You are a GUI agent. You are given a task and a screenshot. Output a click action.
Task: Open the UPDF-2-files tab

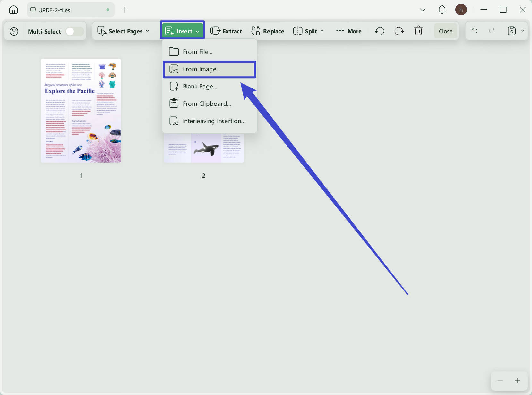71,10
